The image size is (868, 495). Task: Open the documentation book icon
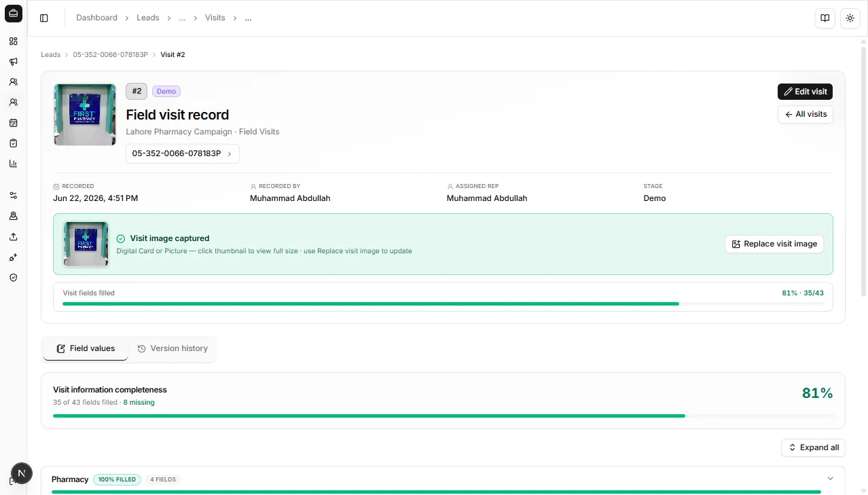pos(825,18)
